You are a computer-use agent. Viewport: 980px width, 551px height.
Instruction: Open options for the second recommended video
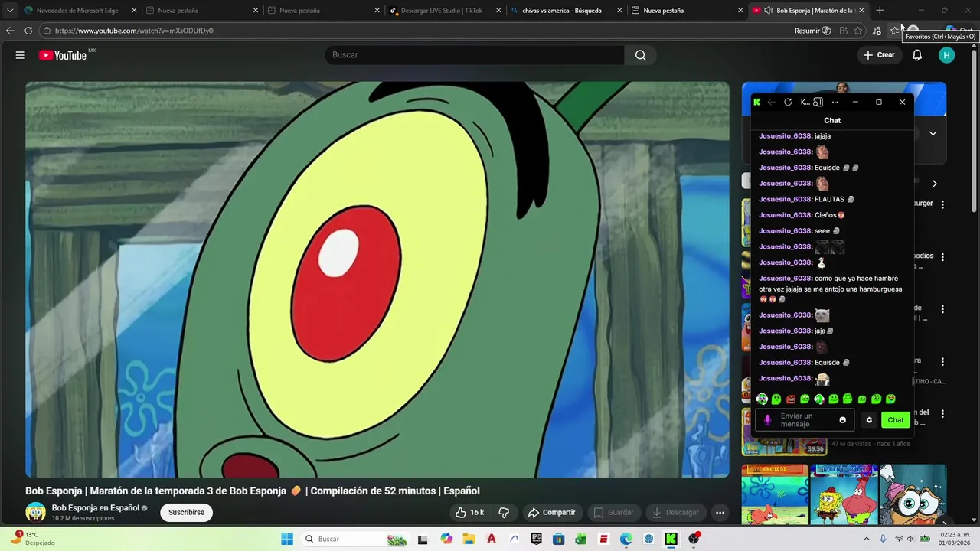click(x=942, y=257)
